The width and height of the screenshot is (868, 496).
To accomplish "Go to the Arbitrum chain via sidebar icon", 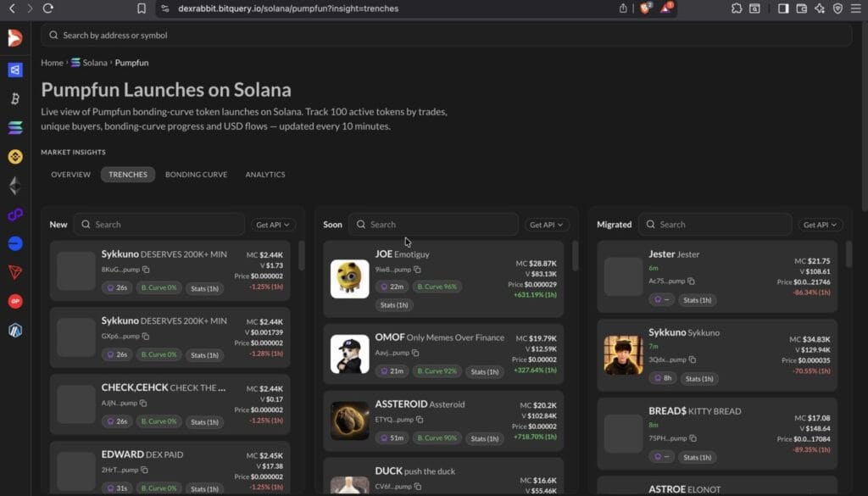I will pos(14,330).
